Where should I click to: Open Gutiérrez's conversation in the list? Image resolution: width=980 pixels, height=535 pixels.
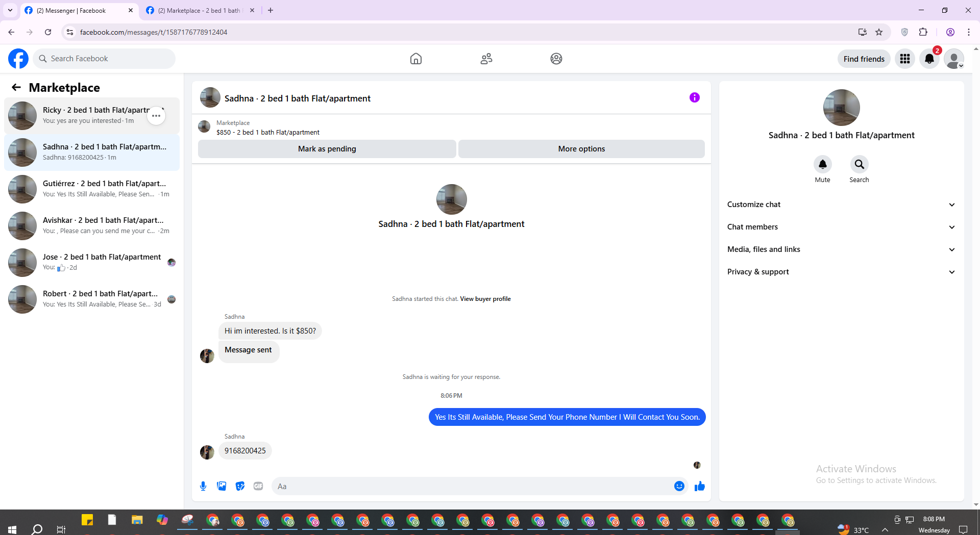tap(92, 189)
